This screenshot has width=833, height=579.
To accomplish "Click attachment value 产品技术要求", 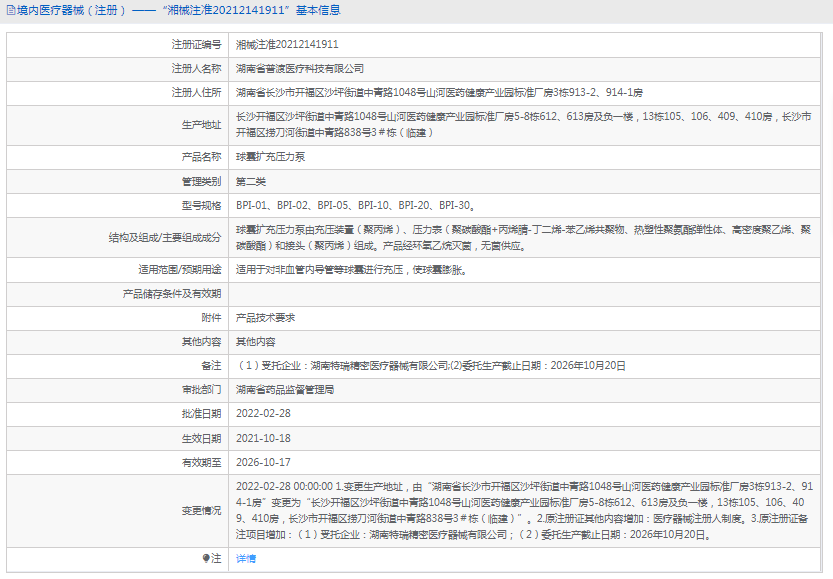I will (266, 318).
